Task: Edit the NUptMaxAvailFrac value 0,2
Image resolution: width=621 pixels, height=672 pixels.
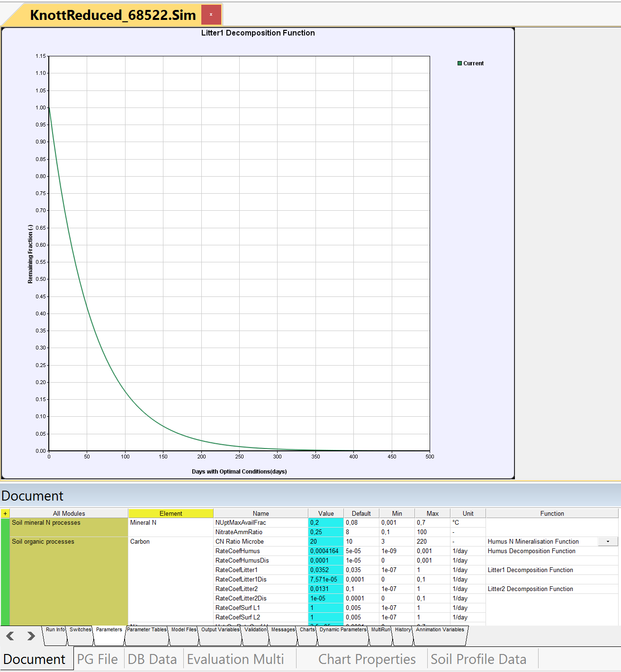Action: tap(326, 522)
